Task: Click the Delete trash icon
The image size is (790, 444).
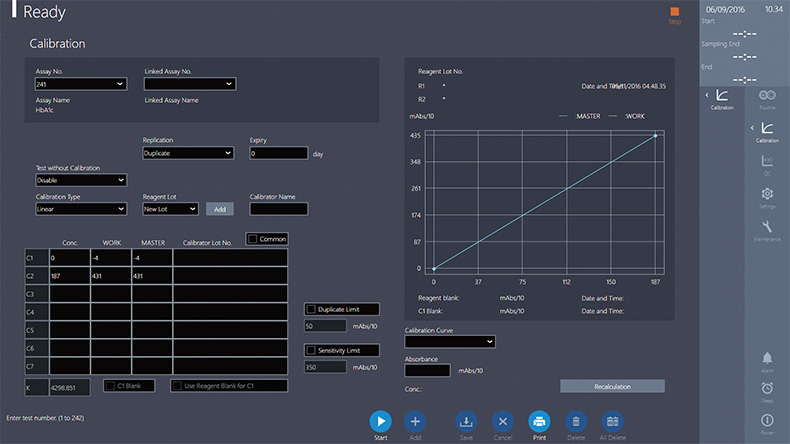Action: coord(576,421)
